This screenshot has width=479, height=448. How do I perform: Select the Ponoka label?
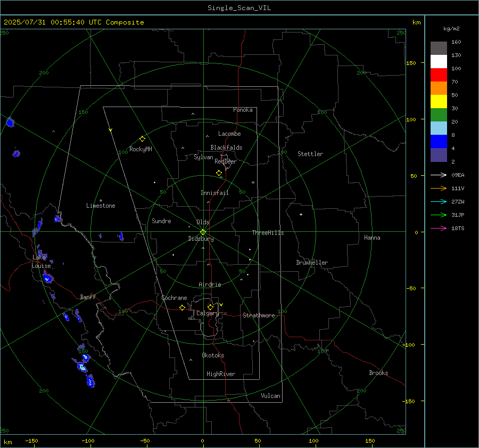click(243, 110)
